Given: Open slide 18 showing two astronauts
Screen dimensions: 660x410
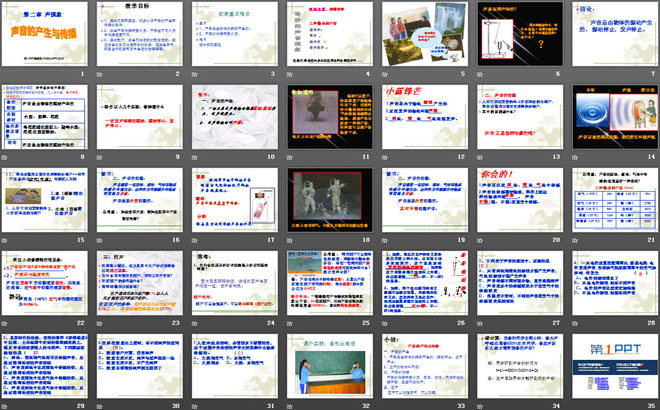Looking at the screenshot, I should pos(329,203).
